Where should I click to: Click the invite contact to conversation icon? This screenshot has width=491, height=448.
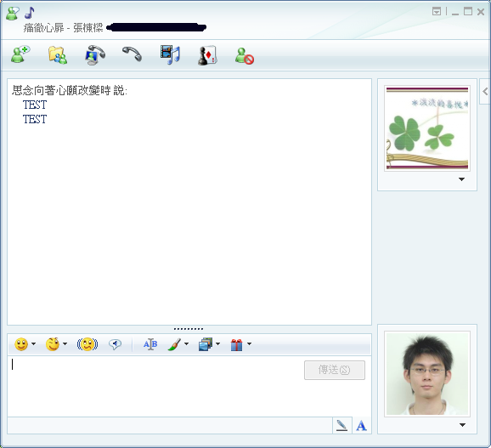(20, 54)
